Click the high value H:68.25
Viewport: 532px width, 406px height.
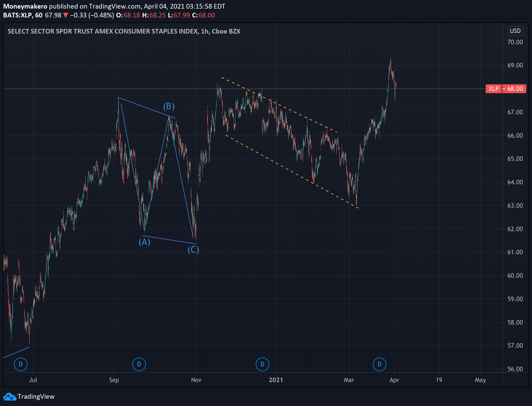[x=154, y=15]
